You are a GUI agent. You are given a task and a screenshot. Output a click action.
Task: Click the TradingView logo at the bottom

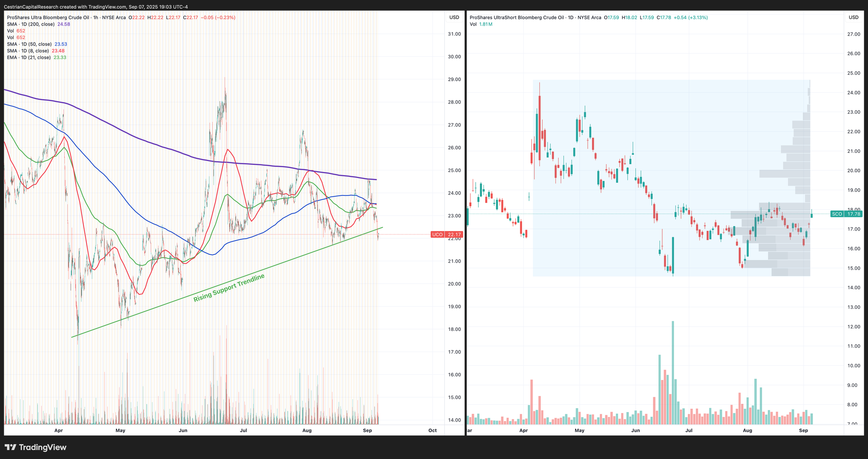36,447
